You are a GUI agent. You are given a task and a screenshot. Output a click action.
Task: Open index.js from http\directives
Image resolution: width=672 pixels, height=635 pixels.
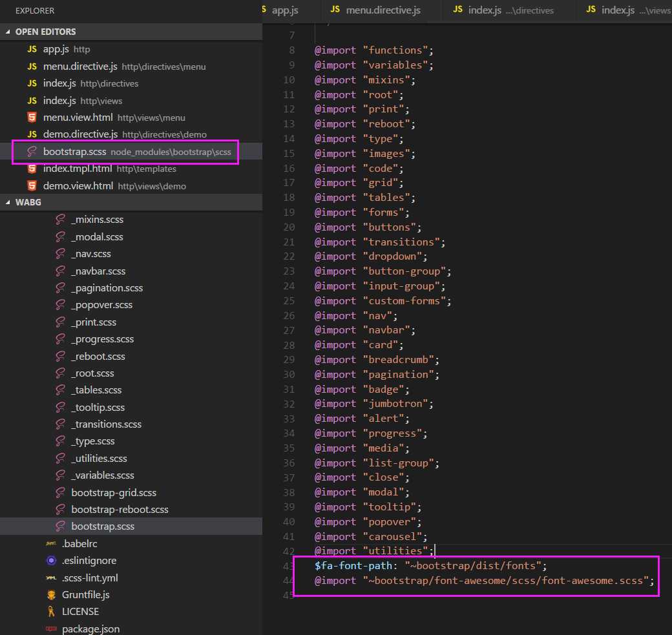pyautogui.click(x=131, y=83)
